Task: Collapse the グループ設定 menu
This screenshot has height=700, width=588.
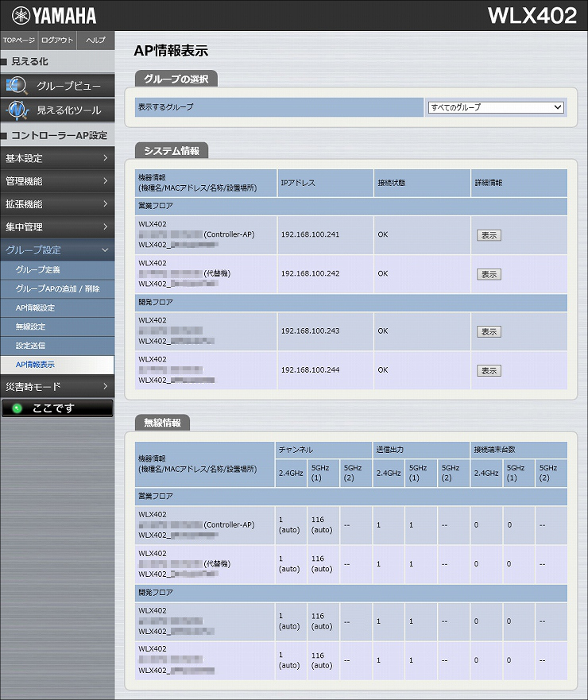Action: (57, 250)
